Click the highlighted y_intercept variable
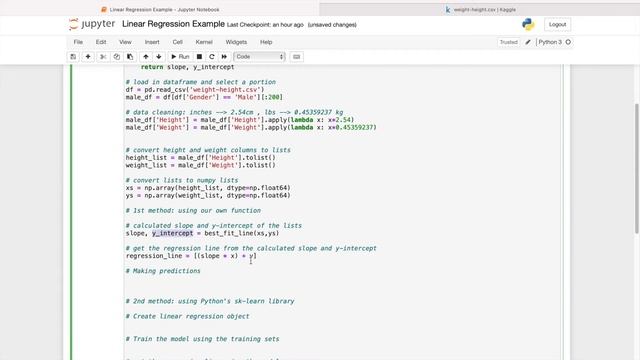Screen dimensions: 640x360 tap(172, 233)
